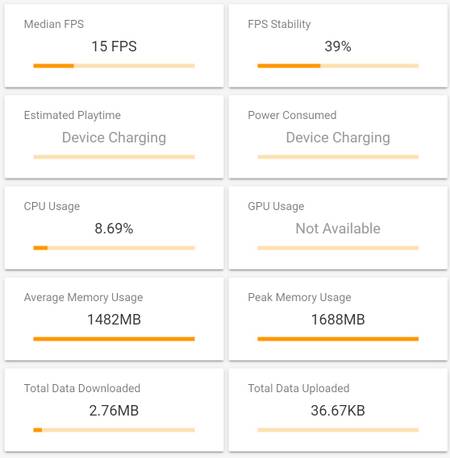Select the CPU Usage card
Viewport: 450px width, 458px height.
[x=114, y=228]
